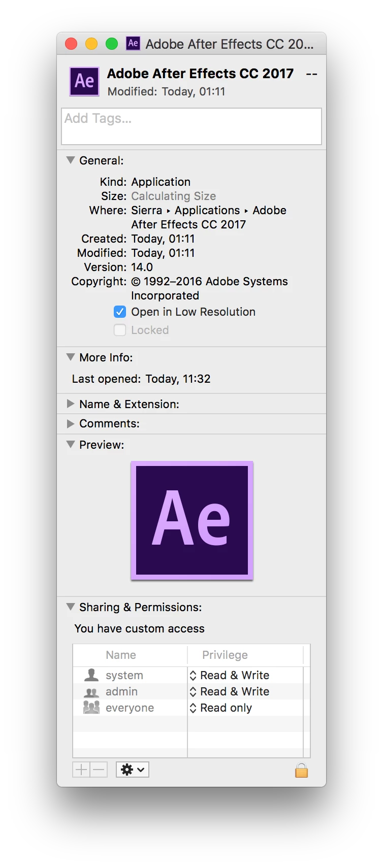Collapse the General section
Screen dimensions: 383x868
pyautogui.click(x=71, y=160)
